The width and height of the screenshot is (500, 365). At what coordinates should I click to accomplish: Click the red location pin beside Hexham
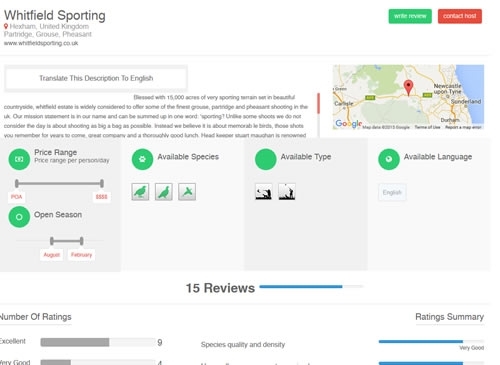tap(6, 26)
